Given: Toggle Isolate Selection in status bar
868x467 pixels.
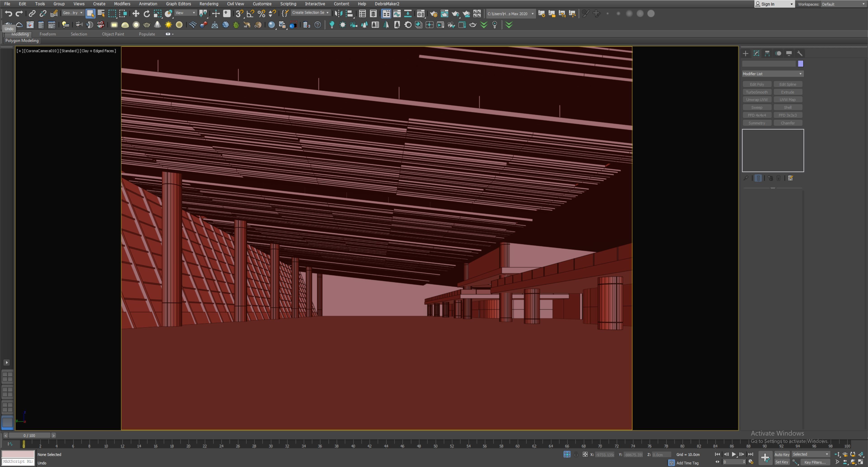Looking at the screenshot, I should (567, 455).
